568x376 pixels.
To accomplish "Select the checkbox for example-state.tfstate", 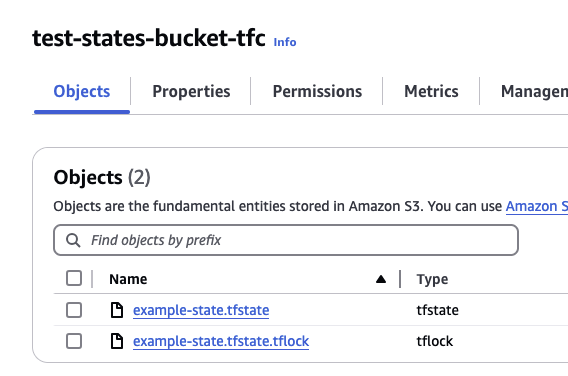I will tap(74, 310).
